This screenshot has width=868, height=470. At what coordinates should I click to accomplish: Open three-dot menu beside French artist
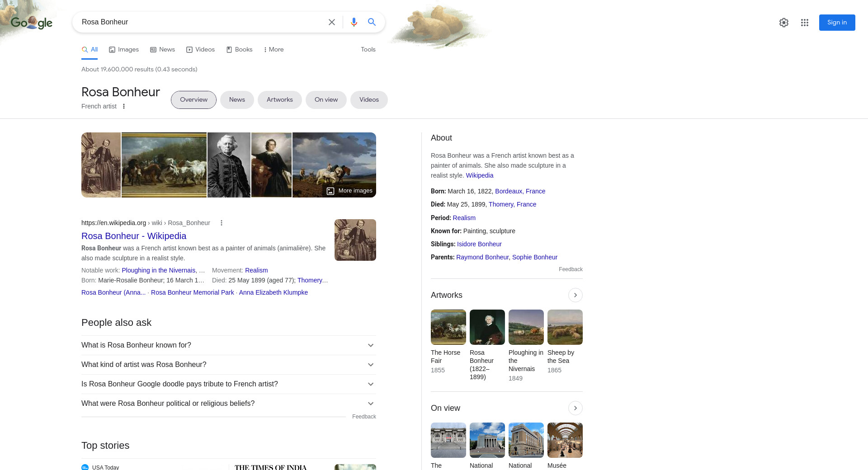124,106
